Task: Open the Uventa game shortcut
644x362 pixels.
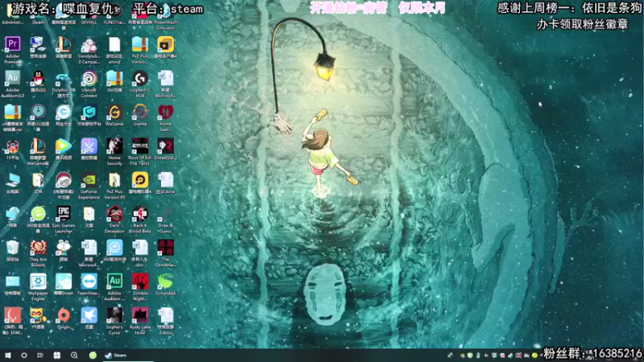Action: tap(140, 117)
